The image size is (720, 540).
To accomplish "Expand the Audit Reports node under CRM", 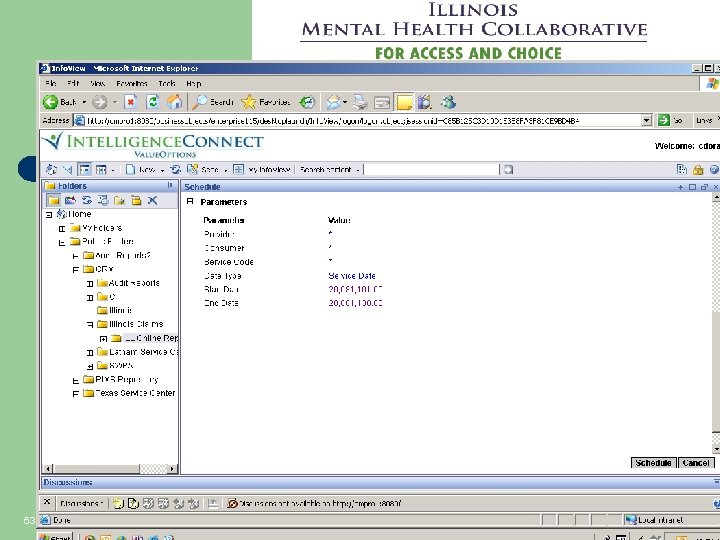I will (x=90, y=284).
